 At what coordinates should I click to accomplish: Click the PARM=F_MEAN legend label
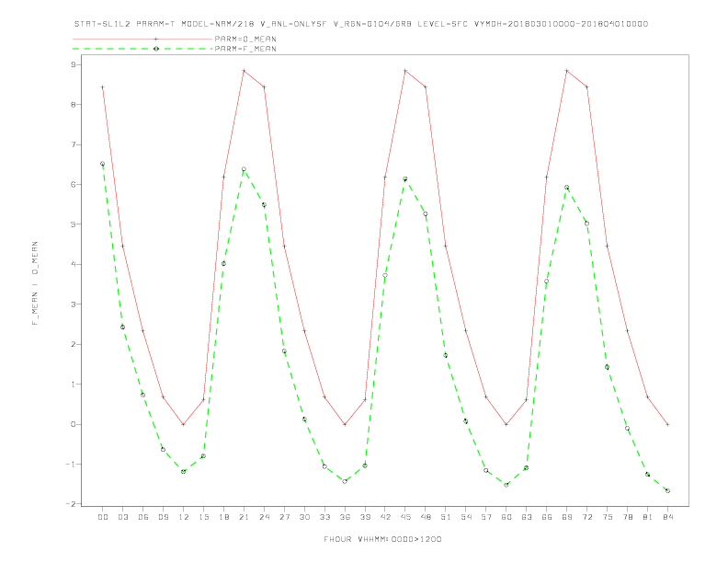pyautogui.click(x=245, y=49)
